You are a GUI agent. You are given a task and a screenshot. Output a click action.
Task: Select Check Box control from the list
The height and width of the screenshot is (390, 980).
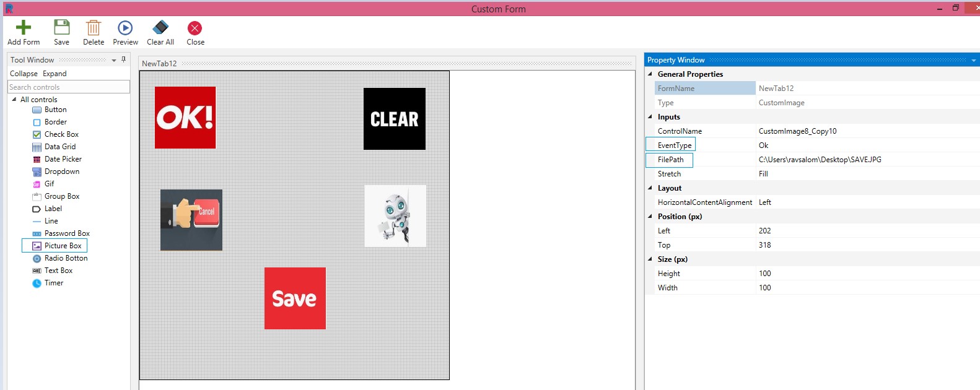[61, 134]
